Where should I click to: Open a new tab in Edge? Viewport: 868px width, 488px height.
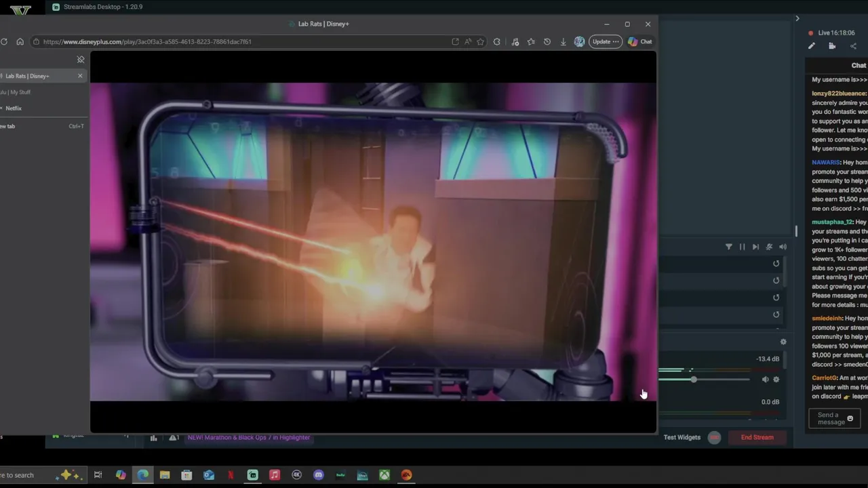(42, 126)
